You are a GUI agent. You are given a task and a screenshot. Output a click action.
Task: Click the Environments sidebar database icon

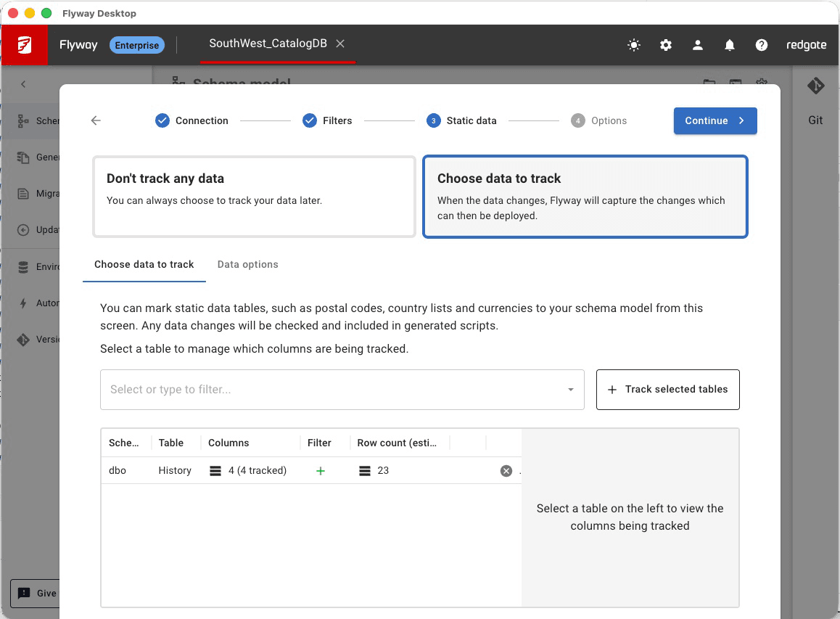[23, 267]
